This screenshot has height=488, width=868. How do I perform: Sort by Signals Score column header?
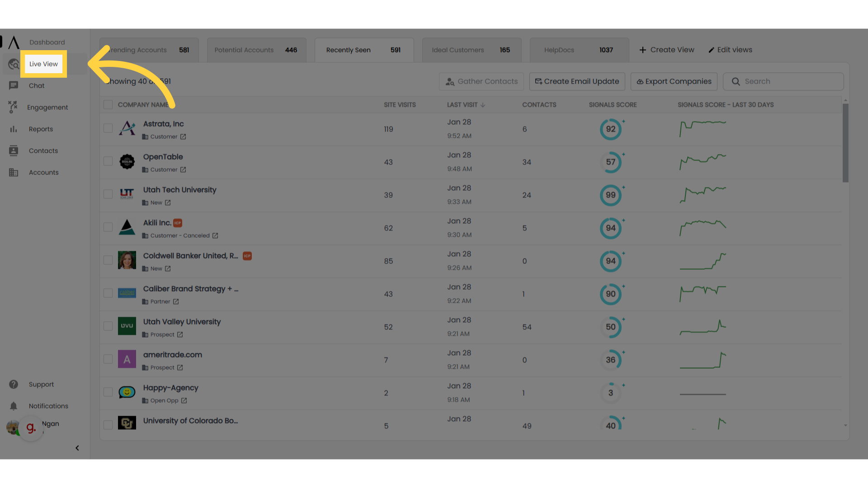click(613, 105)
